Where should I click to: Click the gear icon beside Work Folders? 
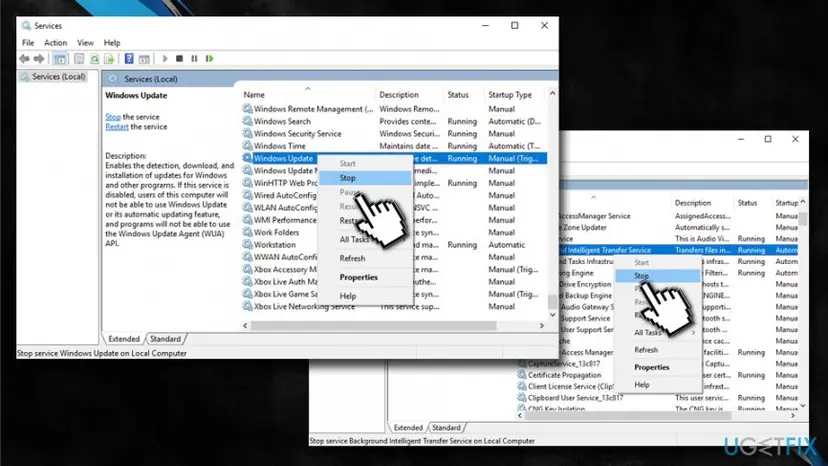(247, 232)
